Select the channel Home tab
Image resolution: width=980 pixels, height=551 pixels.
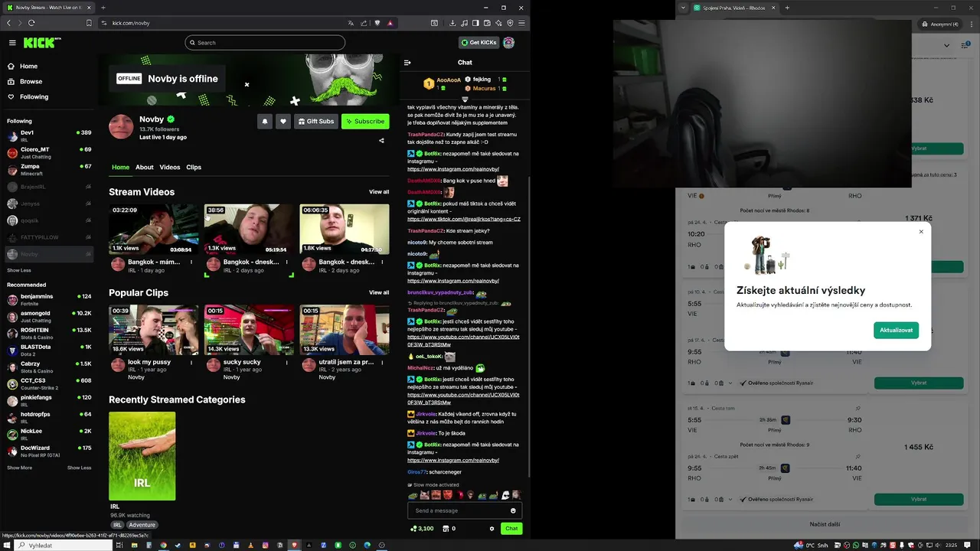click(121, 168)
